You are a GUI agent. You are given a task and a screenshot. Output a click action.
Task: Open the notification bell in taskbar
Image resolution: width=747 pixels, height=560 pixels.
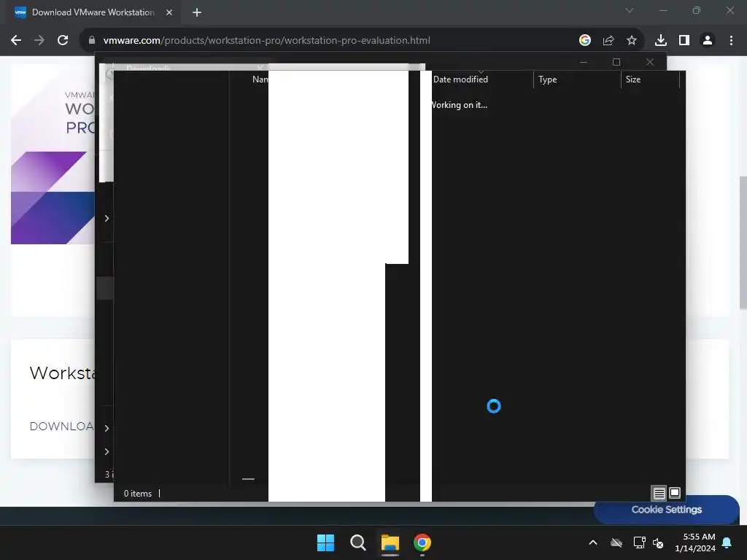point(727,542)
